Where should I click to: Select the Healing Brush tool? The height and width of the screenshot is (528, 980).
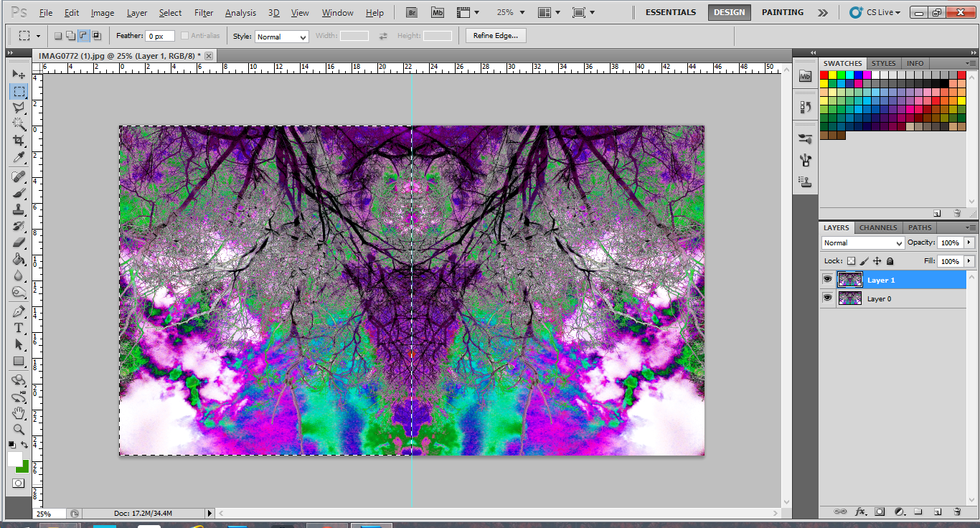point(19,176)
